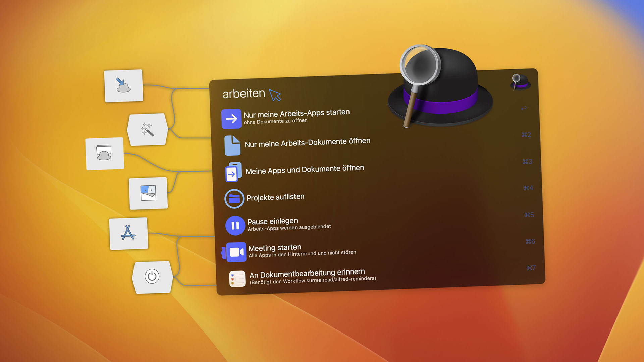Click the pause icon for Pause einlegen
Viewport: 644px width, 362px height.
pyautogui.click(x=235, y=225)
